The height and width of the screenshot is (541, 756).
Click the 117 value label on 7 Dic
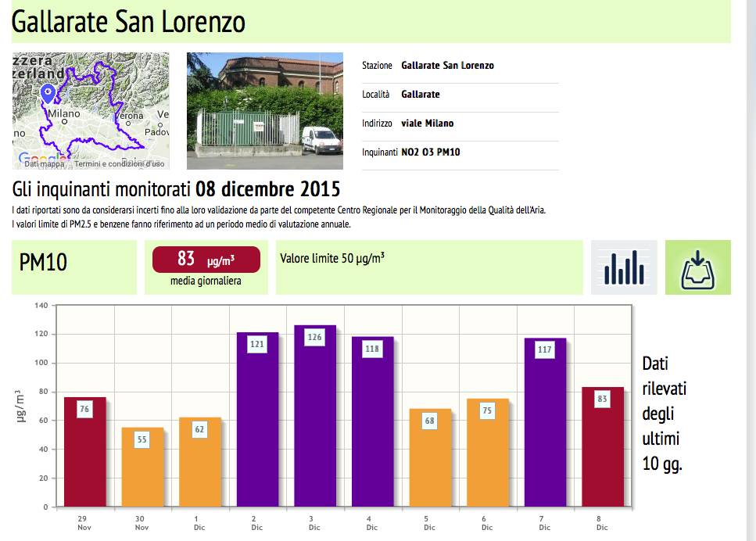[545, 349]
